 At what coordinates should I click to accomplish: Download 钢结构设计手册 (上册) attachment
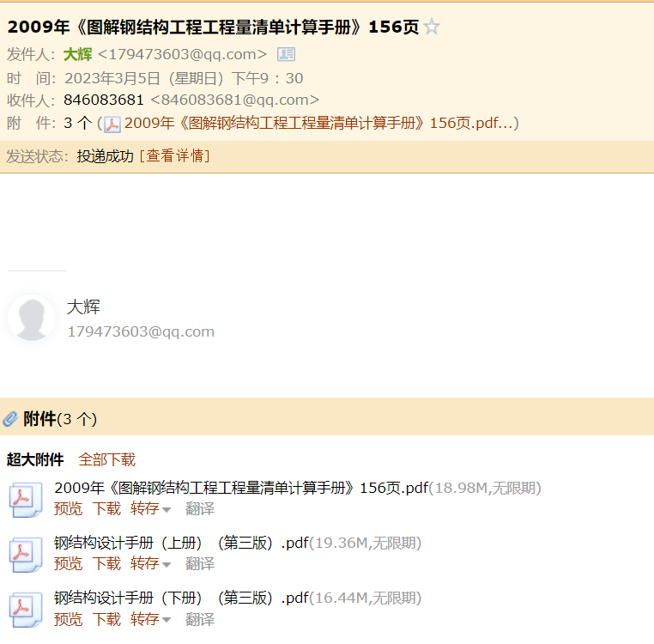click(x=106, y=564)
